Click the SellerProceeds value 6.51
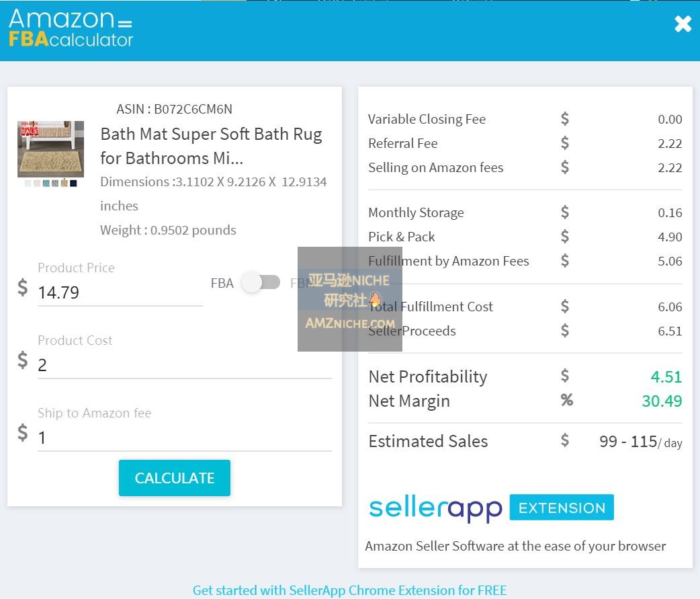This screenshot has width=700, height=599. [x=670, y=331]
